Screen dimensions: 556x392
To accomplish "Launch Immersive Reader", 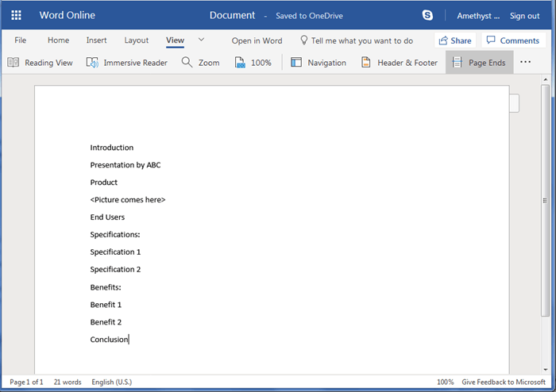I will pos(127,63).
